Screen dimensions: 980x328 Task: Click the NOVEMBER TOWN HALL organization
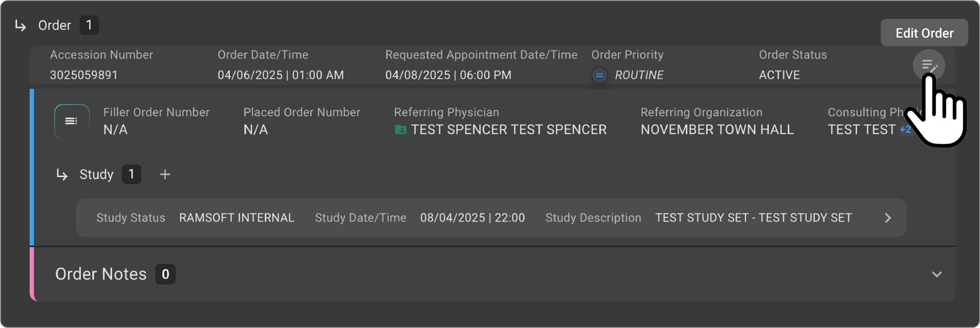pos(717,130)
